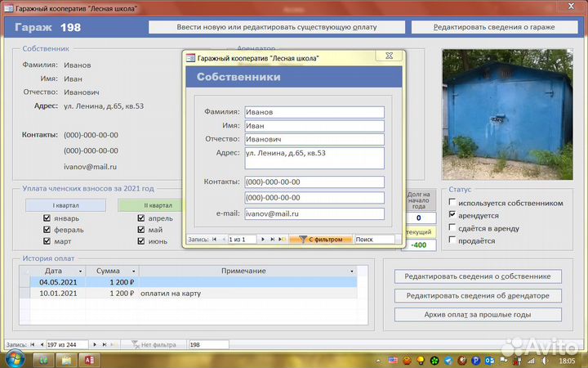
Task: Click the new record button in the Собственники navigator
Action: pos(280,240)
